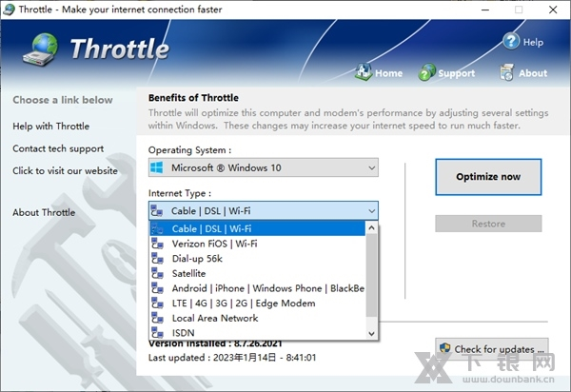Image resolution: width=571 pixels, height=392 pixels.
Task: Click the network icon beside LTE option
Action: click(157, 304)
